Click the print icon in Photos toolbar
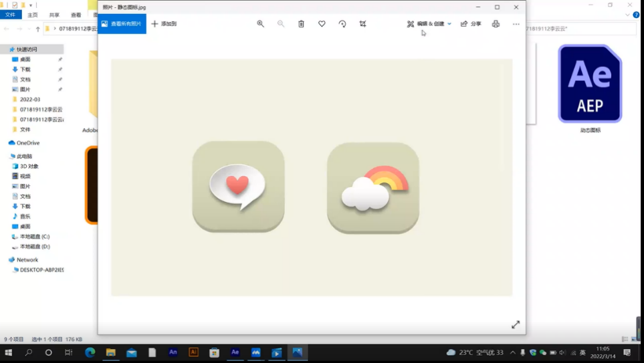The width and height of the screenshot is (644, 363). 496,24
